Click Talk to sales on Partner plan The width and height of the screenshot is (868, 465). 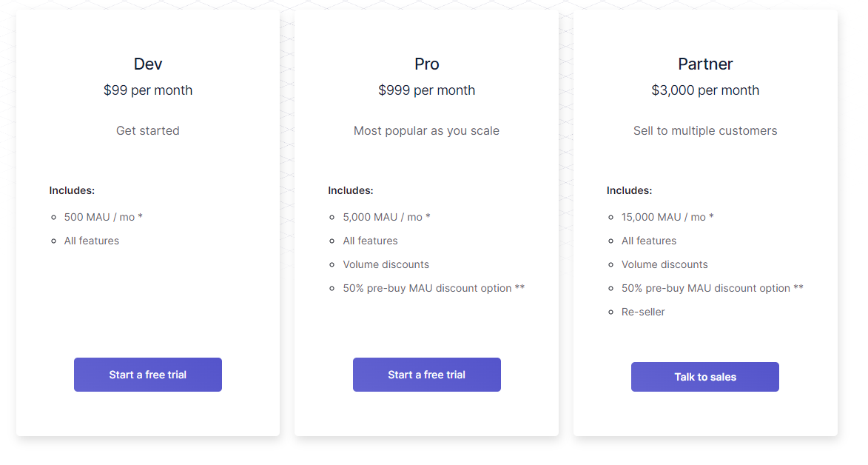[x=705, y=377]
